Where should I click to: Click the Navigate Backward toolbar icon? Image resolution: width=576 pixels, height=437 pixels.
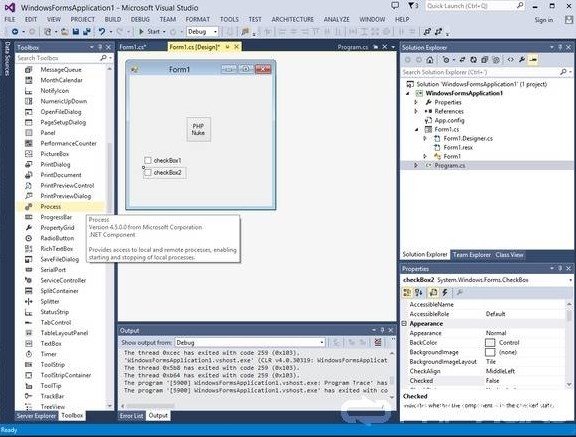[15, 32]
